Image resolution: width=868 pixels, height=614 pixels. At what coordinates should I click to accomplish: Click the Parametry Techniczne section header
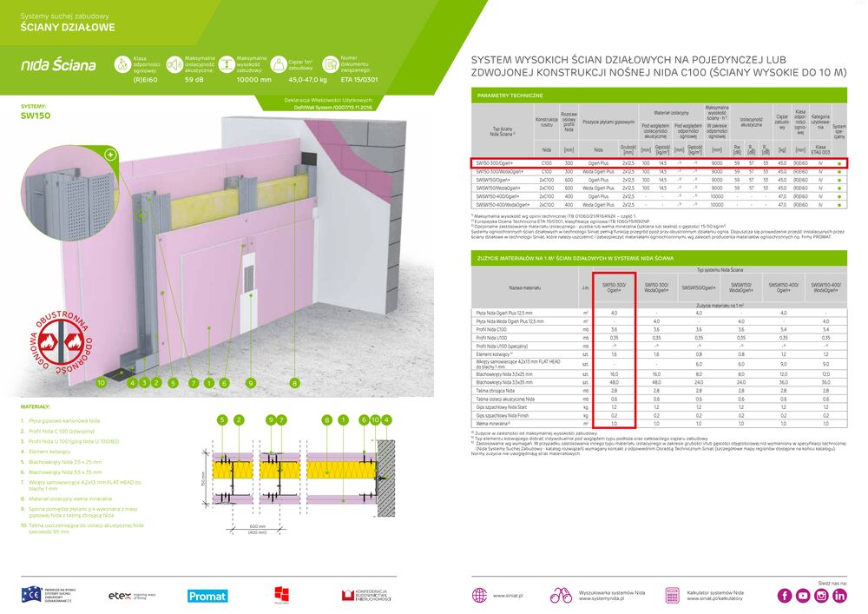(x=511, y=94)
